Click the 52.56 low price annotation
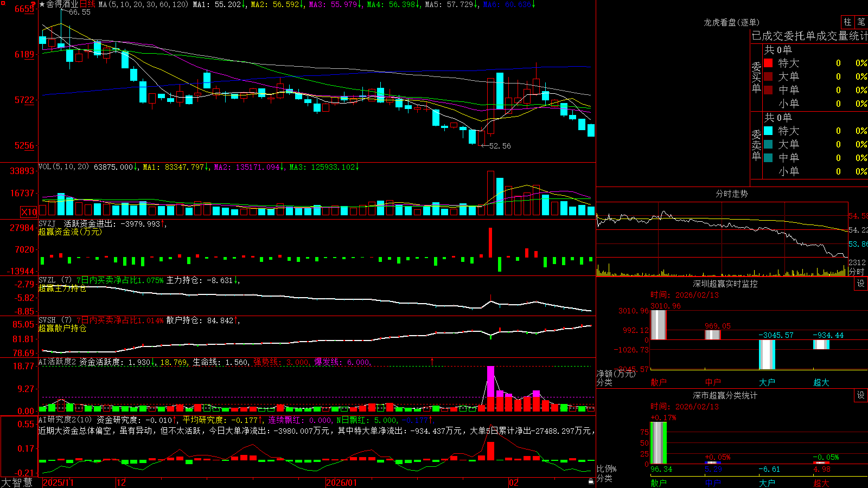 point(500,146)
